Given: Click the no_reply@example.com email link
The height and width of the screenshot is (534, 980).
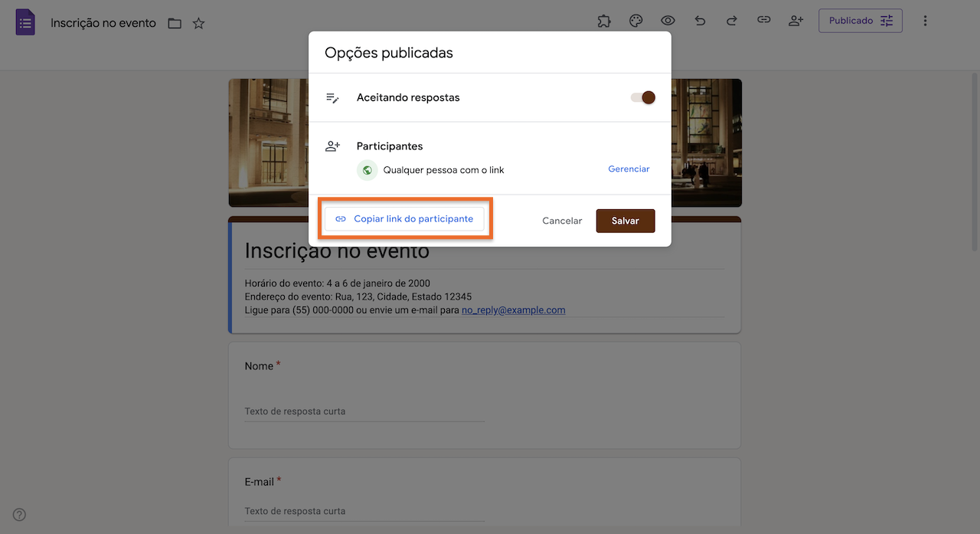Looking at the screenshot, I should point(513,310).
